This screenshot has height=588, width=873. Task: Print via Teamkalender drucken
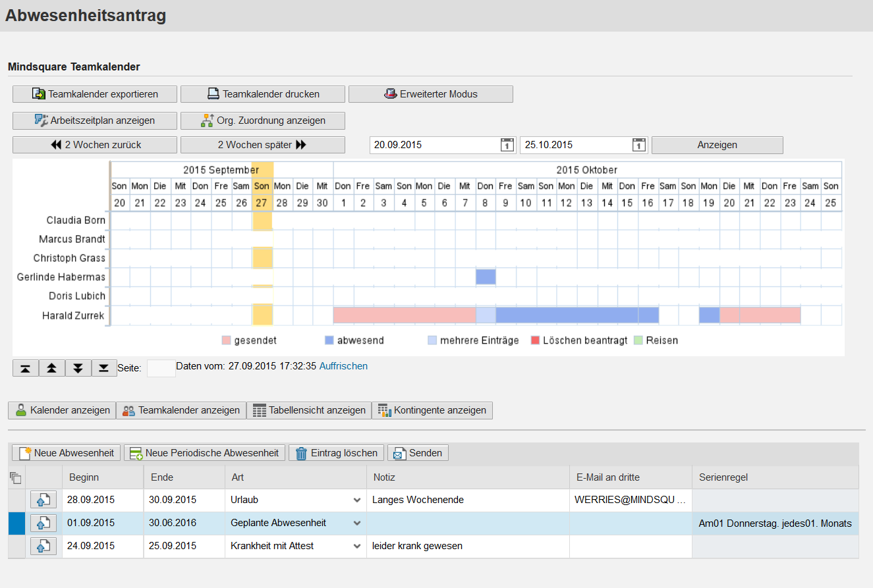coord(263,94)
